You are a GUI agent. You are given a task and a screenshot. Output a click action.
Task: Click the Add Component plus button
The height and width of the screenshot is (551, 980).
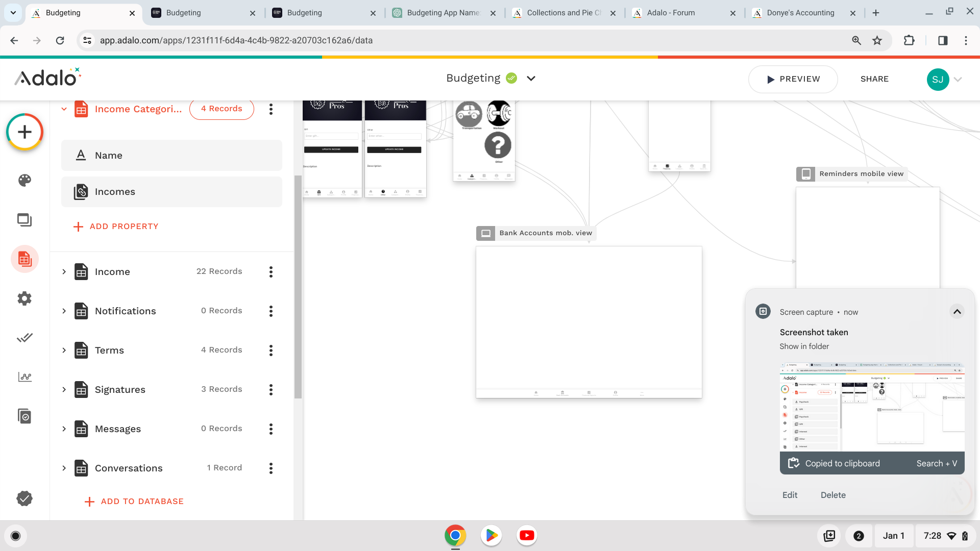tap(24, 132)
